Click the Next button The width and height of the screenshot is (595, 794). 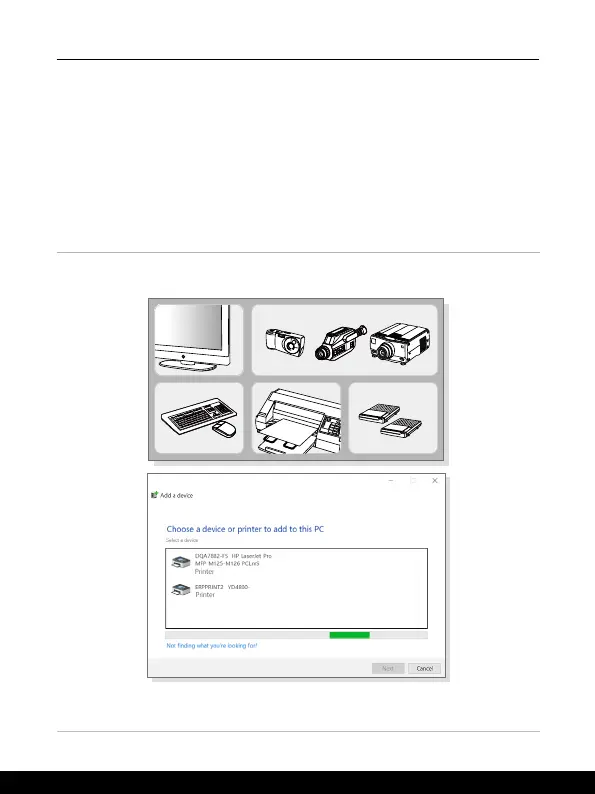click(388, 668)
